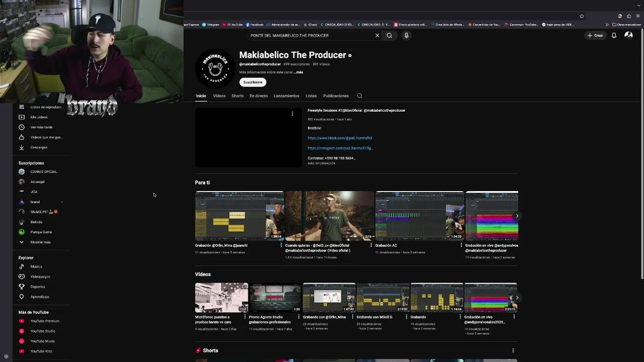Open the notifications bell
The image size is (644, 362).
(614, 36)
